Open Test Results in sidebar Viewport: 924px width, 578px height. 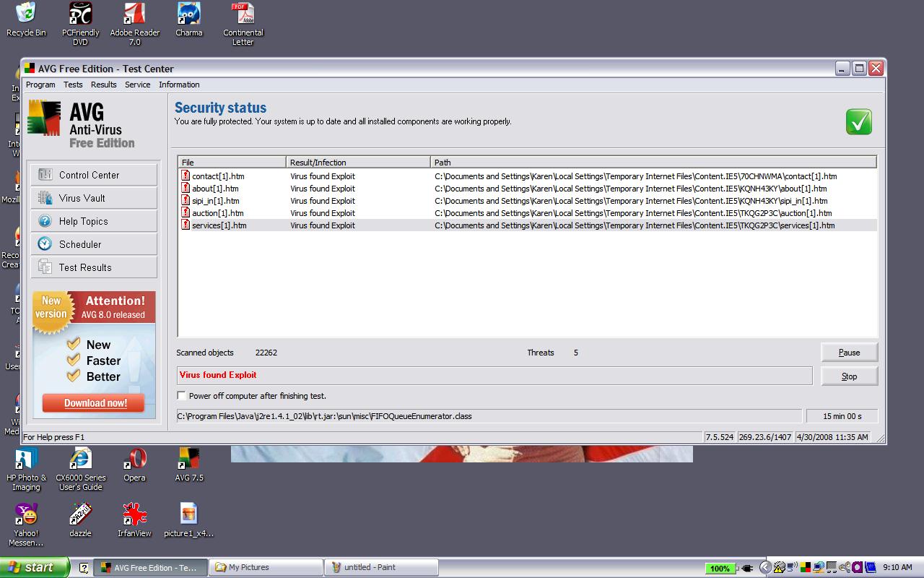pos(94,267)
